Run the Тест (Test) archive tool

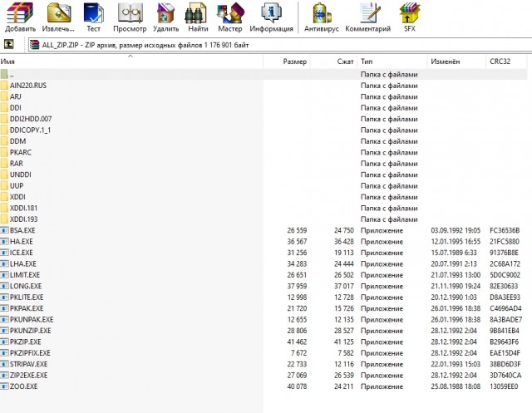point(94,17)
